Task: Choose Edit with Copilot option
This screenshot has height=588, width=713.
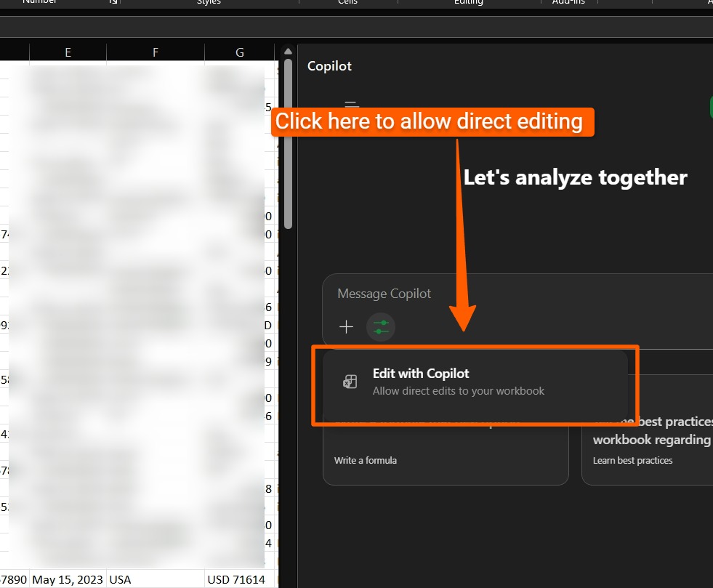Action: 475,385
